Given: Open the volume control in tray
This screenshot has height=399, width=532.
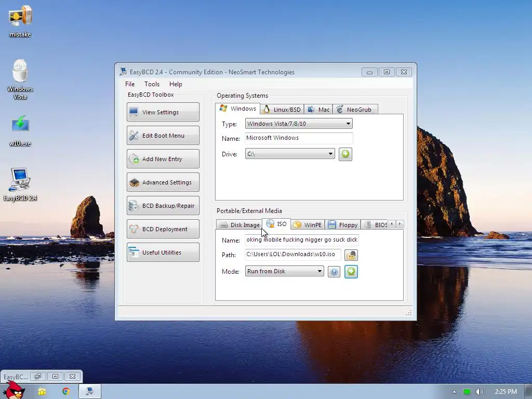Looking at the screenshot, I should [x=479, y=392].
